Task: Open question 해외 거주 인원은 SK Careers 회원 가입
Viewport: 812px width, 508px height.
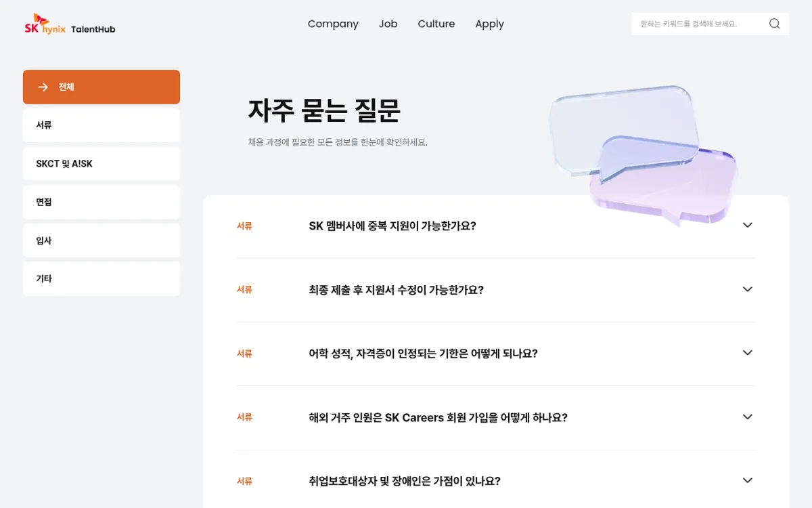Action: click(x=438, y=418)
